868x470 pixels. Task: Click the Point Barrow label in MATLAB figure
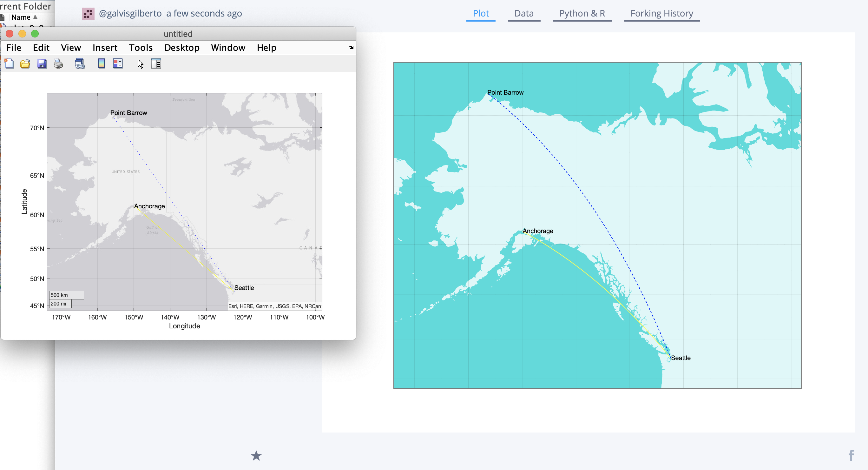(x=129, y=113)
